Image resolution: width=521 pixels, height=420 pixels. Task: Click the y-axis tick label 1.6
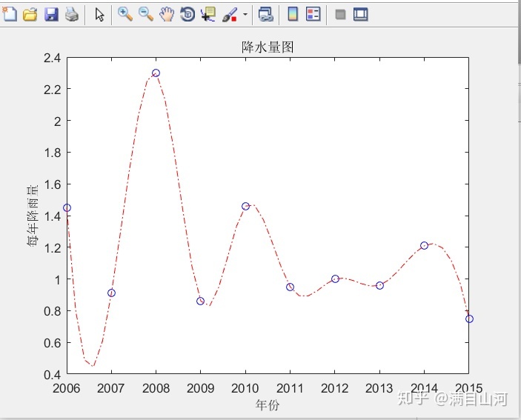point(53,184)
